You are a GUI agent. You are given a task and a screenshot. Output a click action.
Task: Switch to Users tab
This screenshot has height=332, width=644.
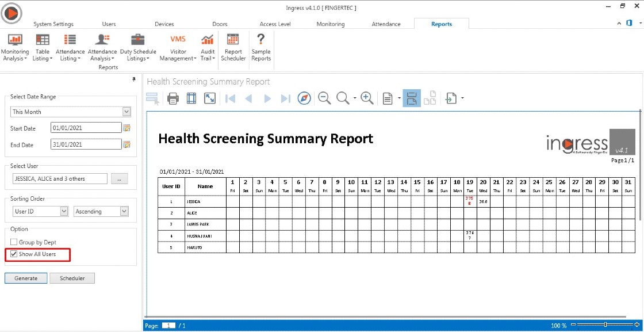[109, 24]
